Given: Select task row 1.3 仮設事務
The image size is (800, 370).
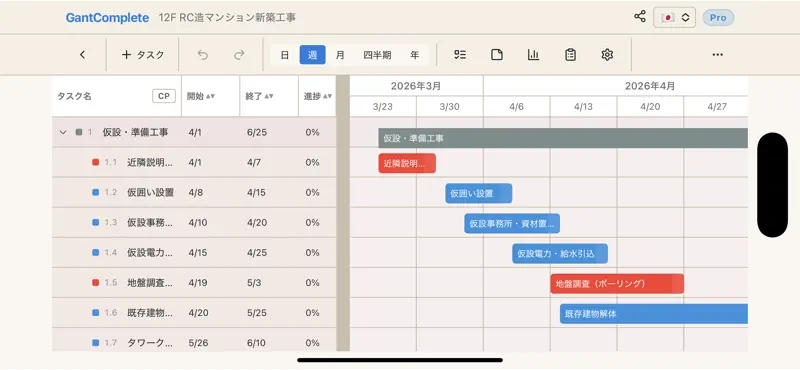Looking at the screenshot, I should click(x=194, y=223).
